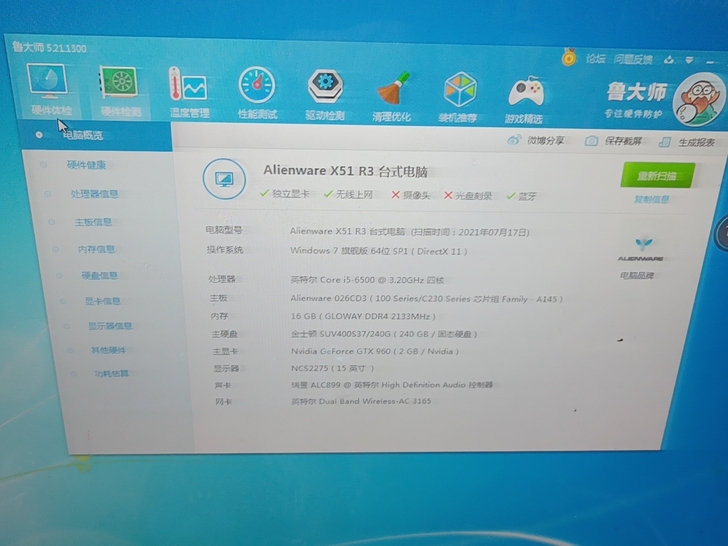
Task: Click the Nvidia GeForce GTX 960 value
Action: point(375,351)
